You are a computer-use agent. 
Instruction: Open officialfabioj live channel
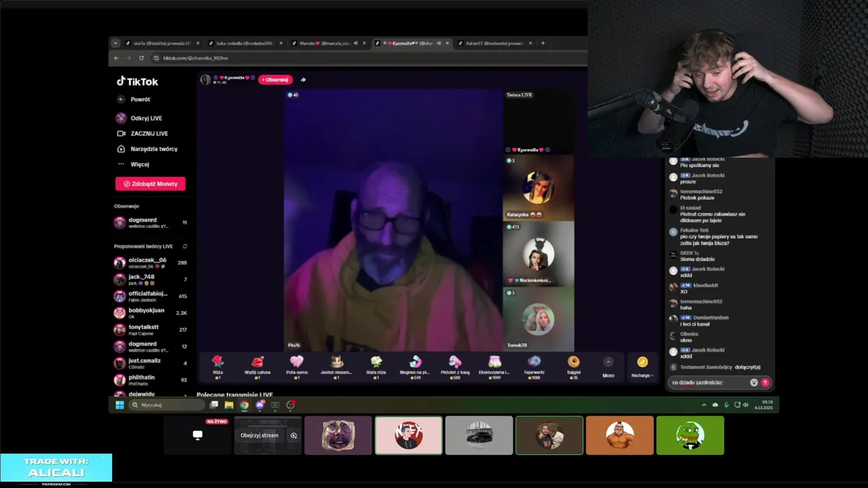click(x=151, y=296)
